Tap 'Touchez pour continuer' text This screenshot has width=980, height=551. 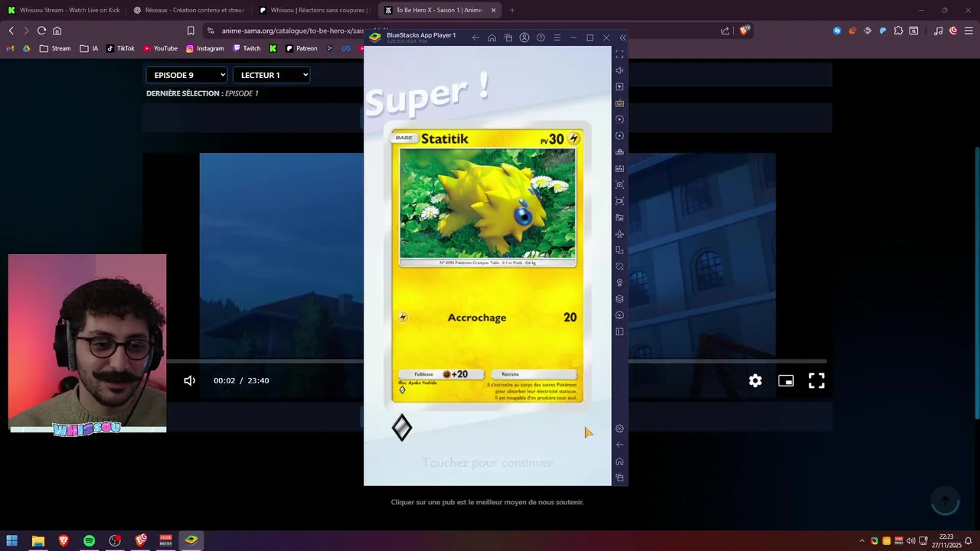tap(487, 462)
